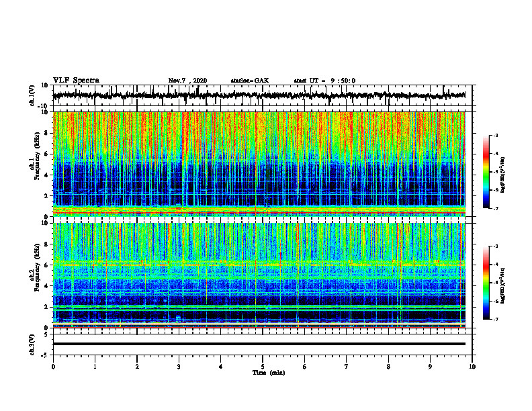The image size is (532, 411).
Task: Click the ch.2 spectrogram color scale bar
Action: click(486, 283)
